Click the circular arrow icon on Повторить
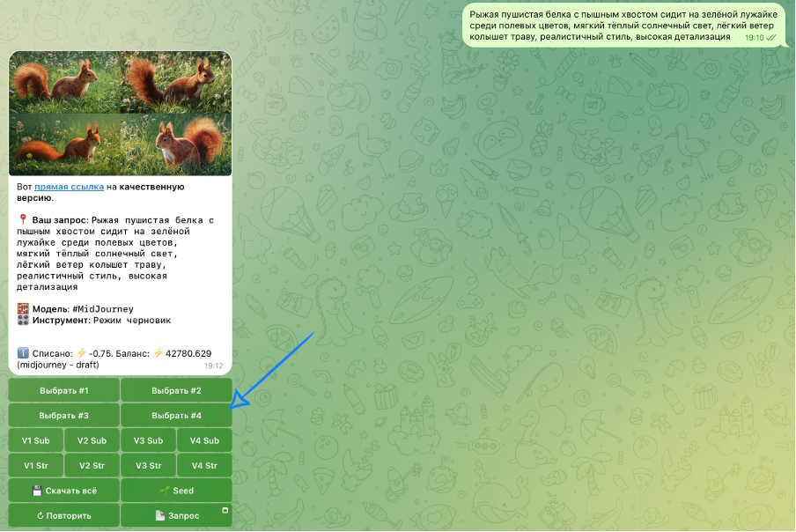This screenshot has width=796, height=532. [40, 515]
